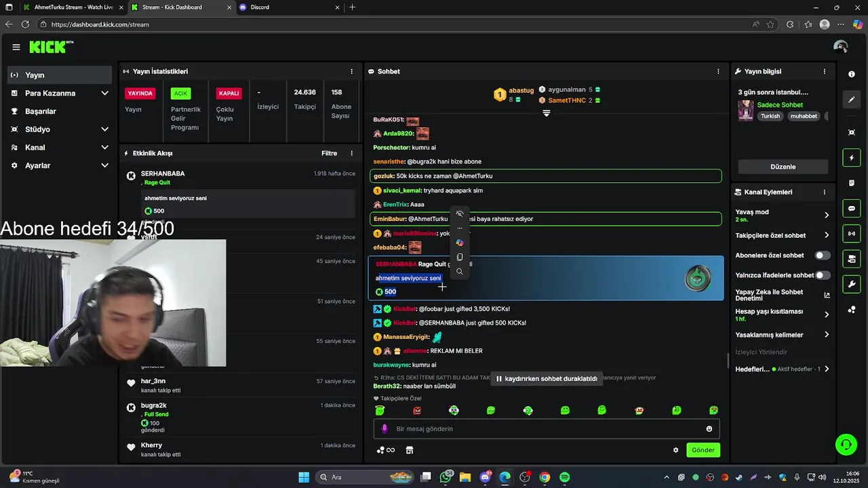Screen dimensions: 868x488
Task: Select the pencil edit icon in right sidebar
Action: pos(852,100)
